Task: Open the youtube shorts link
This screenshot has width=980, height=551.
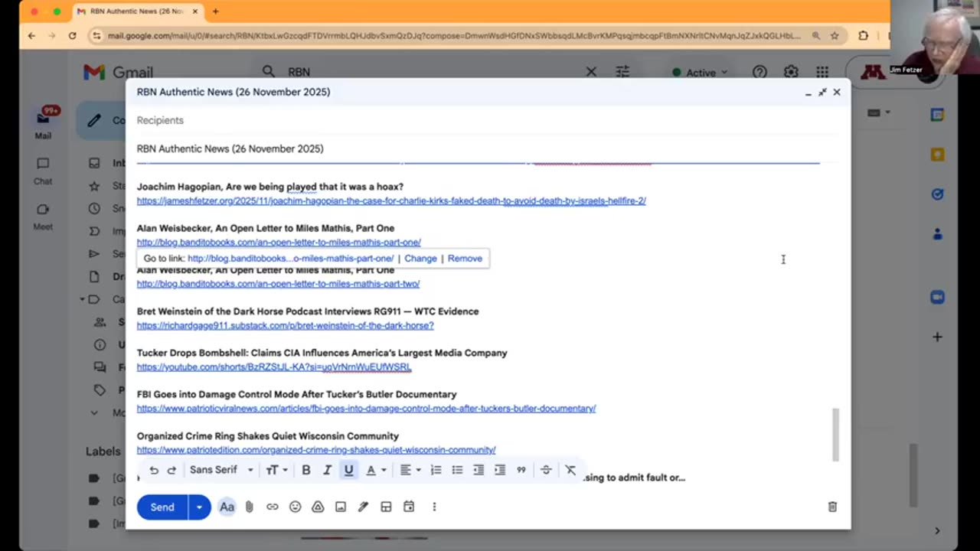Action: (274, 367)
